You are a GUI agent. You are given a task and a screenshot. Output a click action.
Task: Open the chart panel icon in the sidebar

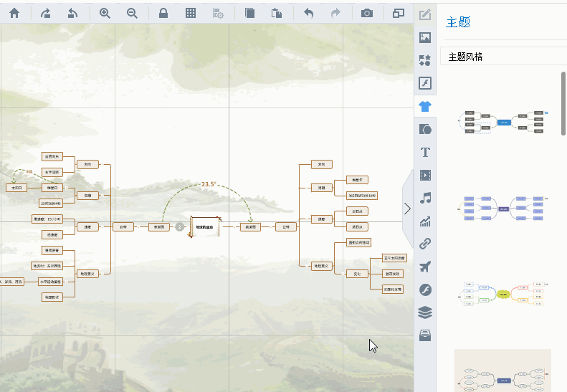pos(425,221)
